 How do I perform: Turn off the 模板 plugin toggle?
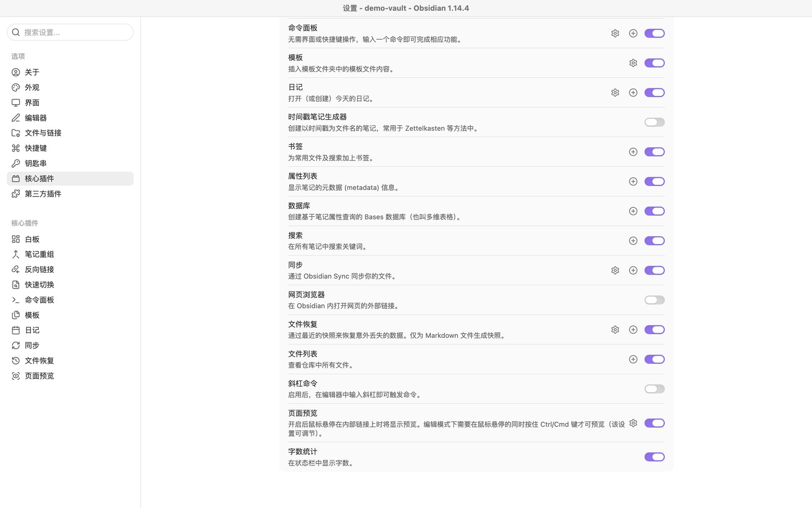[655, 63]
